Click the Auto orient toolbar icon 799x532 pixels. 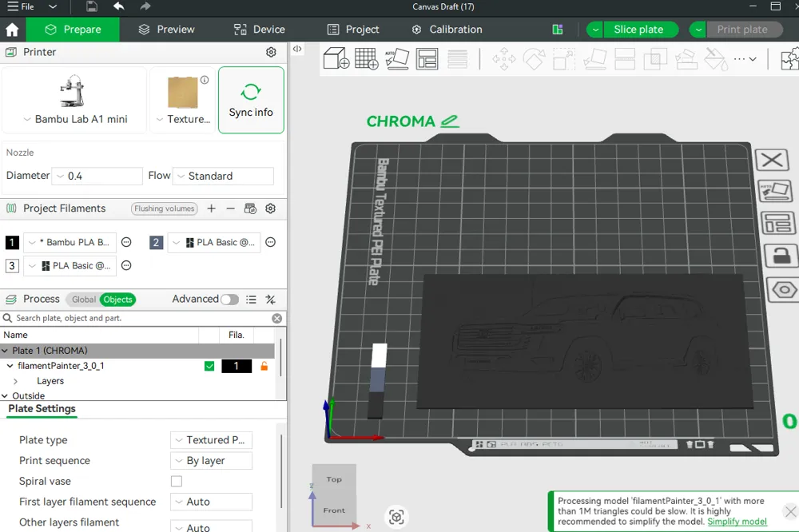click(396, 59)
